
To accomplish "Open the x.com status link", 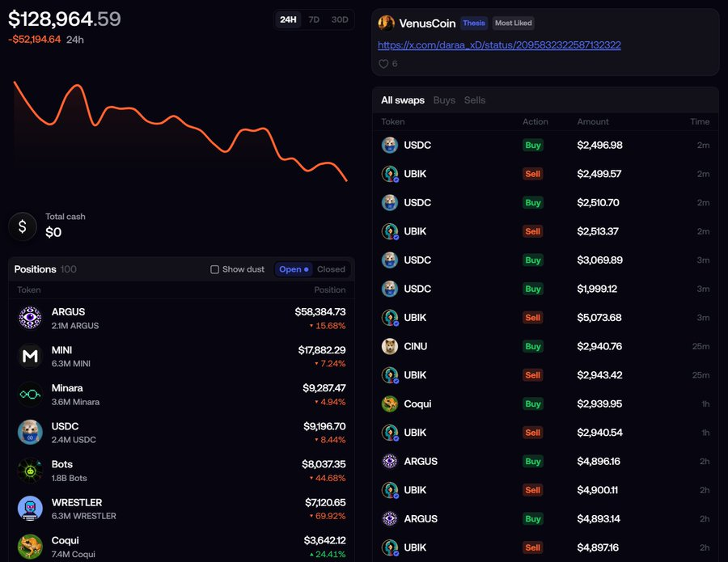I will click(x=499, y=45).
